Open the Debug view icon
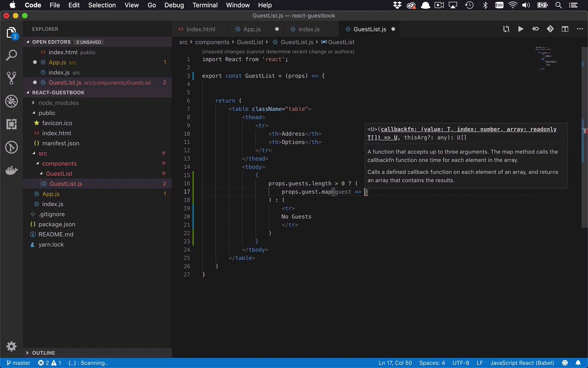This screenshot has height=368, width=588. [x=11, y=101]
